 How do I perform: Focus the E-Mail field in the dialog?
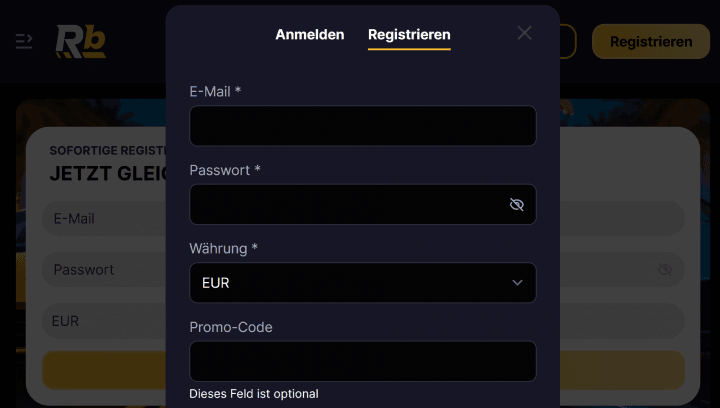click(363, 126)
